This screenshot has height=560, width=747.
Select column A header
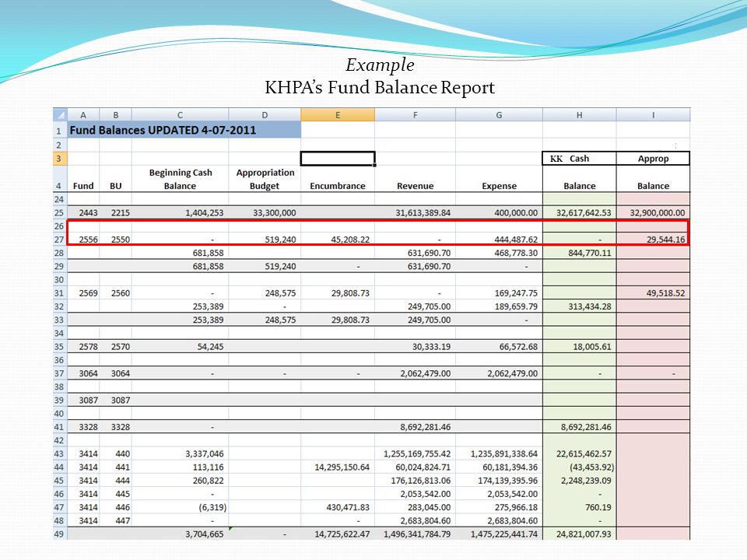83,115
